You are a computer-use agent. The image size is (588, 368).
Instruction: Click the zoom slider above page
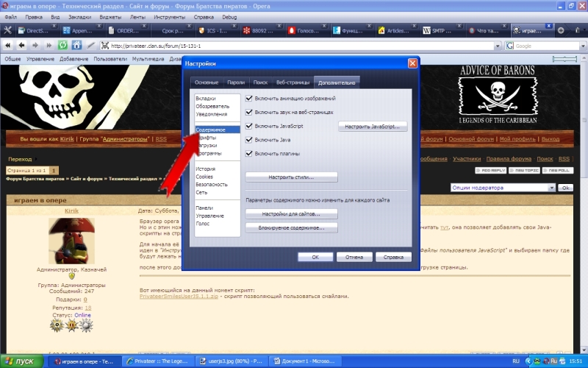tap(564, 59)
